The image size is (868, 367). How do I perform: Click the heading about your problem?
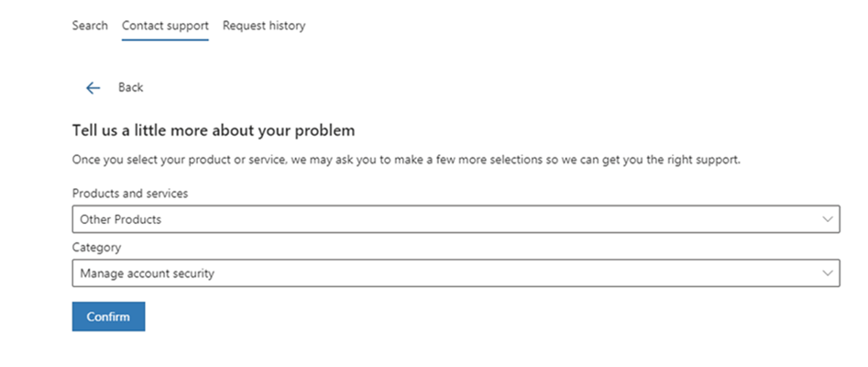pos(214,131)
